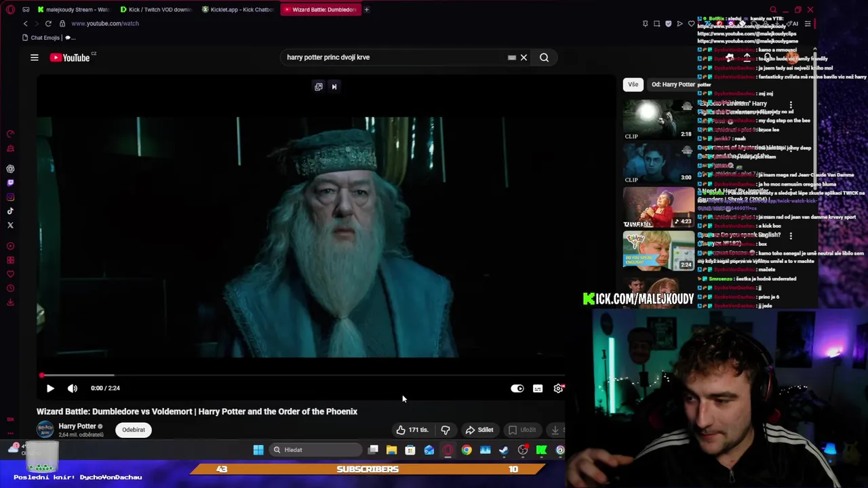The width and height of the screenshot is (868, 488).
Task: Open TikTok in Opera sidebar
Action: pyautogui.click(x=10, y=211)
